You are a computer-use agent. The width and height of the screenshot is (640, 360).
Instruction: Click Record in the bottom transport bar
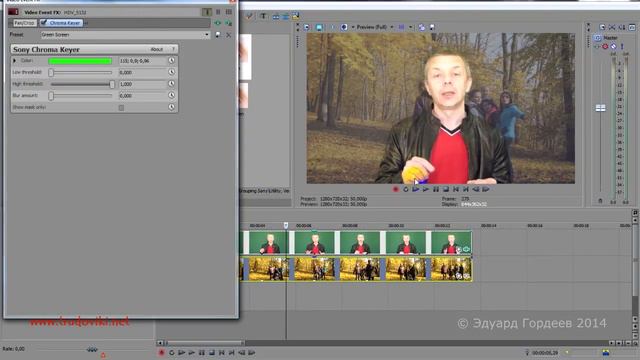point(162,353)
